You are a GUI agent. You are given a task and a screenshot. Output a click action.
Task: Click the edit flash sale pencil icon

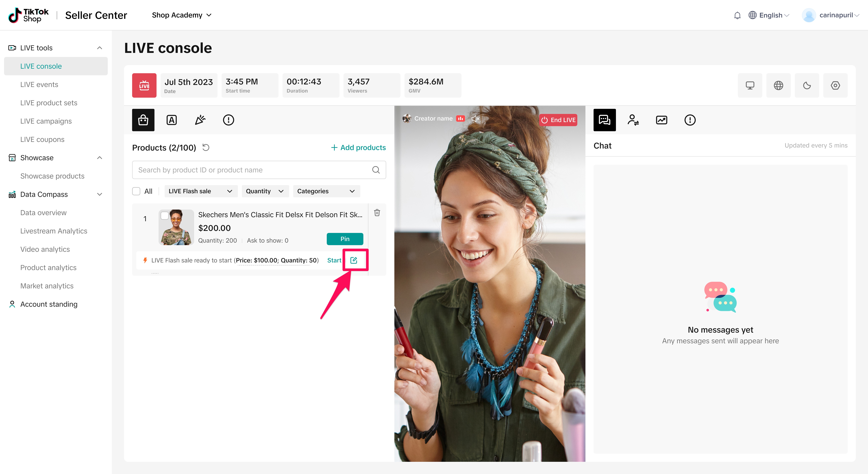point(354,260)
